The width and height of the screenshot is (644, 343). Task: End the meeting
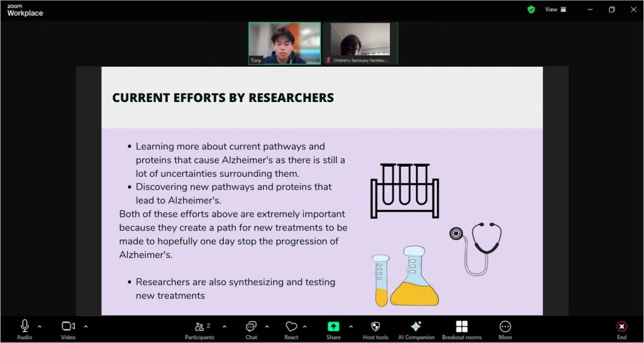(x=622, y=330)
